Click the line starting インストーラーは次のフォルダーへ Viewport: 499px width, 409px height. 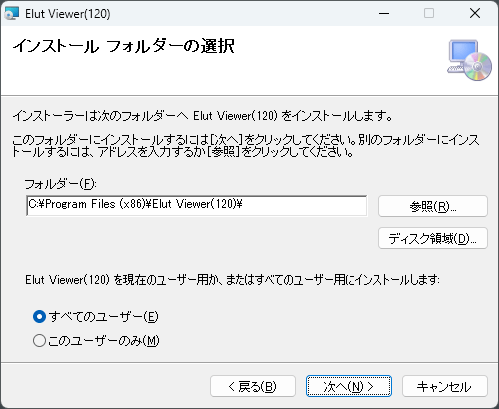click(x=203, y=116)
